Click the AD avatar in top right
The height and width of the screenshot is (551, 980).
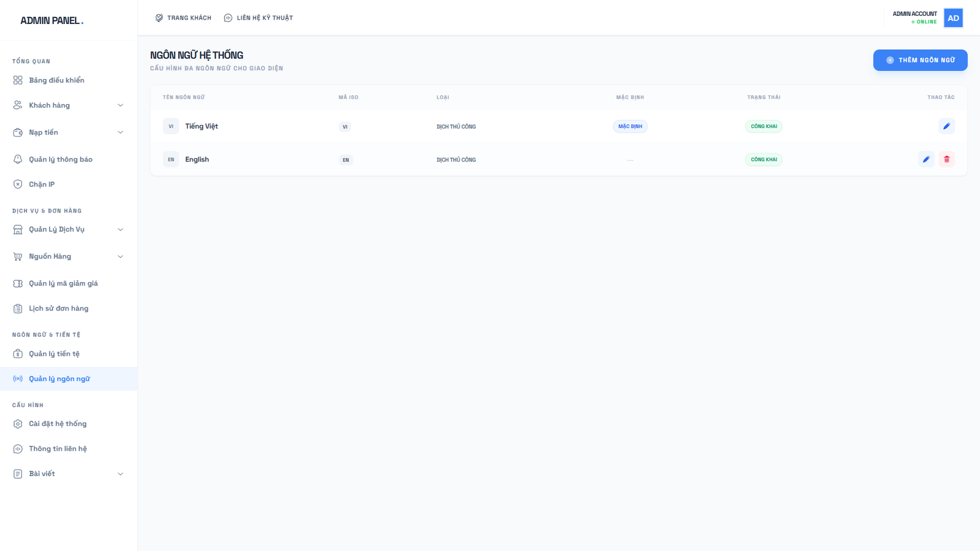pos(953,18)
